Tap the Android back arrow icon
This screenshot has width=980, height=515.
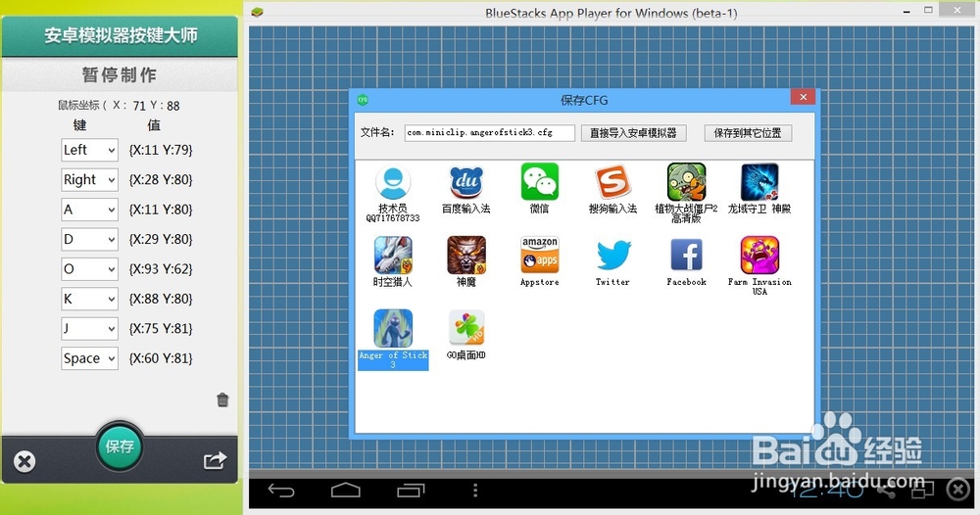(280, 491)
